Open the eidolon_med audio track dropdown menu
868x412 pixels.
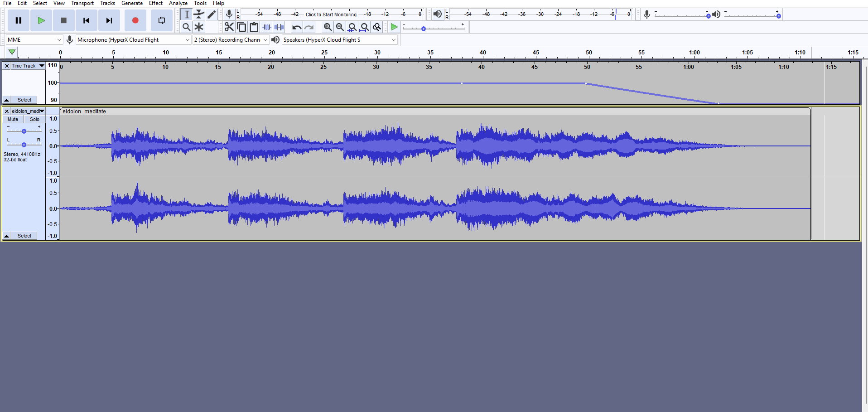point(28,111)
